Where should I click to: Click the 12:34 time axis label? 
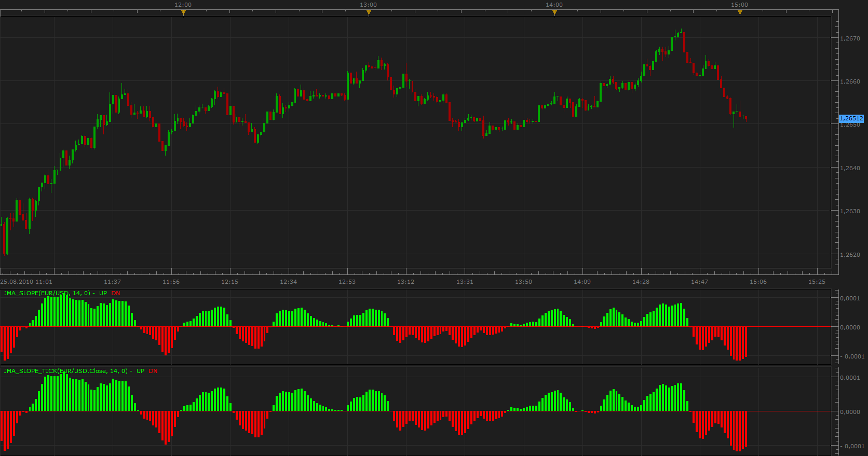[x=288, y=282]
